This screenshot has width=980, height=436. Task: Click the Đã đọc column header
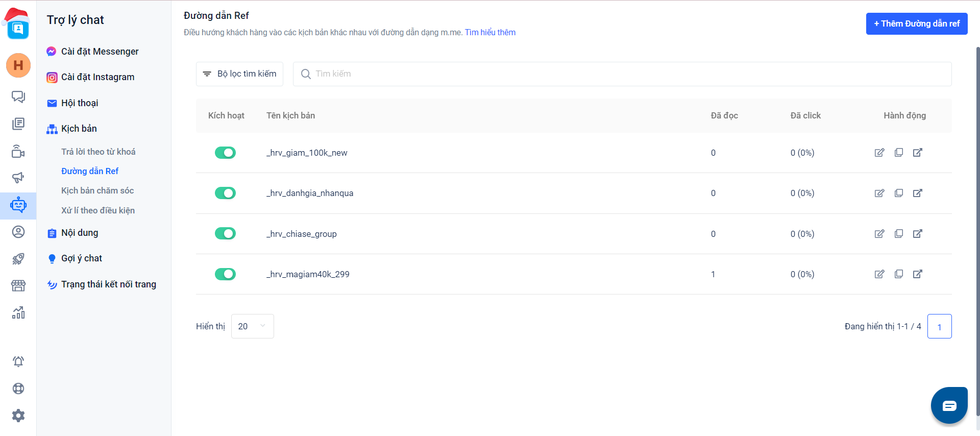point(724,115)
